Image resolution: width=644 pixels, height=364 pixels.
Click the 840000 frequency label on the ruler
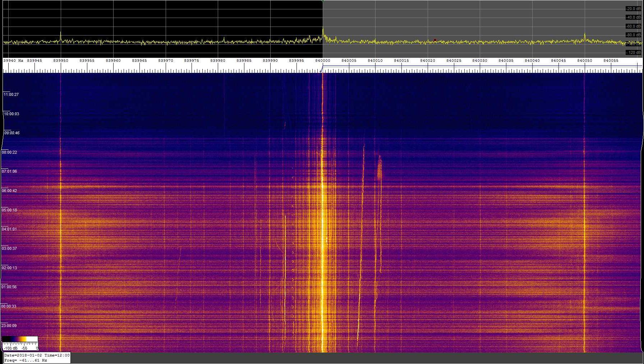point(322,61)
